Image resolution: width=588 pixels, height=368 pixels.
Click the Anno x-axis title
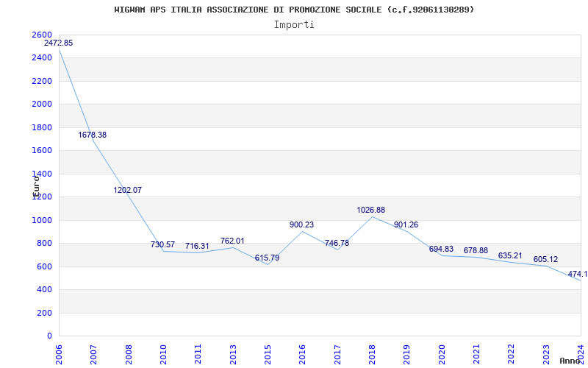pos(570,361)
